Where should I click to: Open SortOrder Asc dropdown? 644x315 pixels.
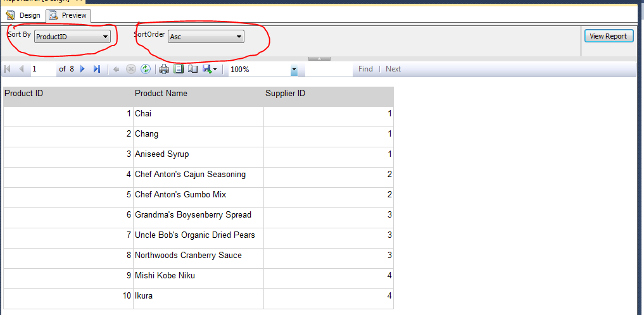[206, 37]
